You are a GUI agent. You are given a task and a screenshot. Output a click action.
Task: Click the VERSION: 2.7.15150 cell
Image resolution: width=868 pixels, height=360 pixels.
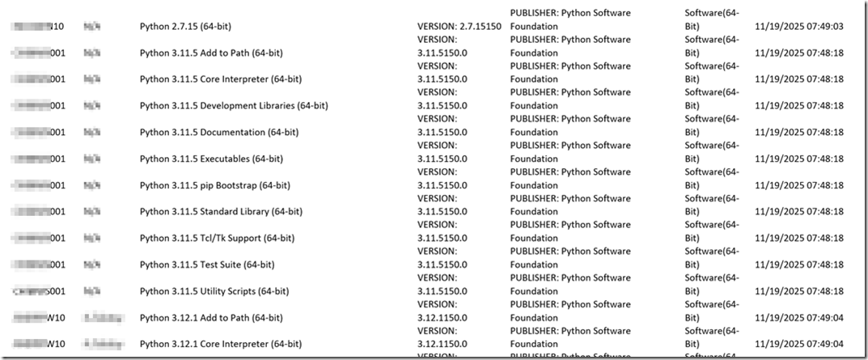[x=459, y=26]
